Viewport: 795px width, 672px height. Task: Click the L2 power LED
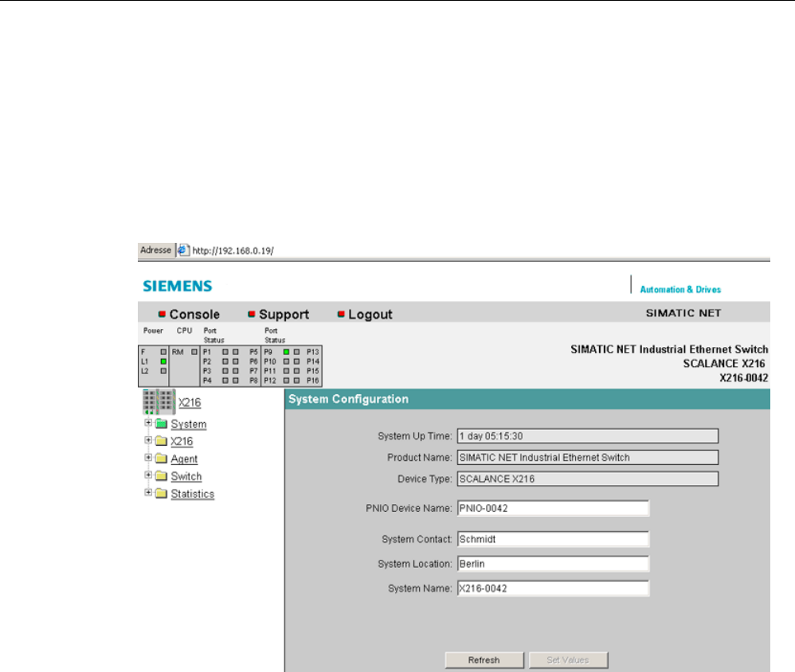pos(163,371)
